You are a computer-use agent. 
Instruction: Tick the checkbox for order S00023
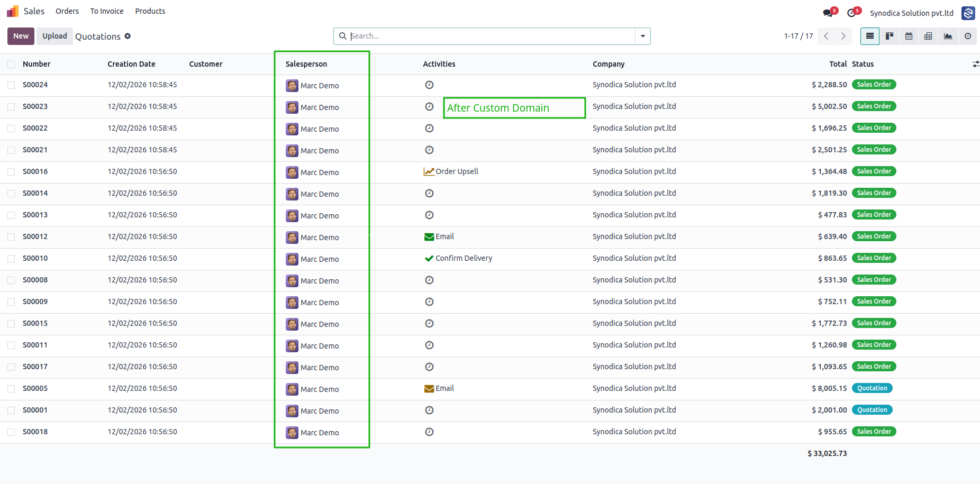11,106
